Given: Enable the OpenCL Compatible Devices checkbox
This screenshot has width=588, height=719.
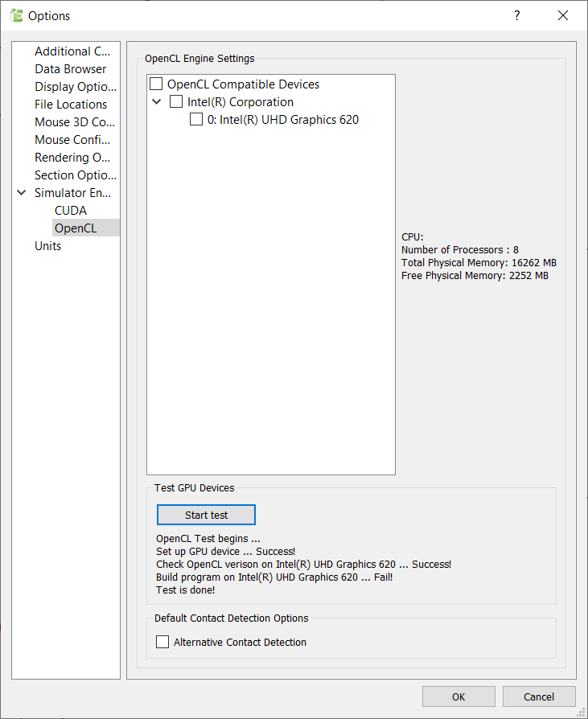Looking at the screenshot, I should click(156, 84).
